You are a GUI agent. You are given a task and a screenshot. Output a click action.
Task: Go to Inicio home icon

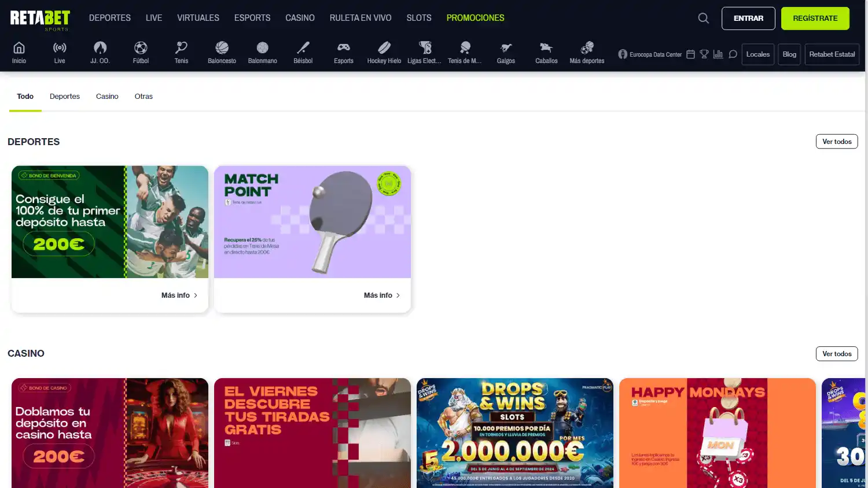(19, 47)
